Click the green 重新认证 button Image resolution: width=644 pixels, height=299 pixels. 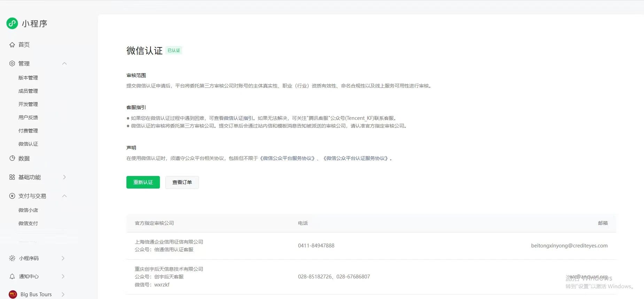[x=143, y=182]
